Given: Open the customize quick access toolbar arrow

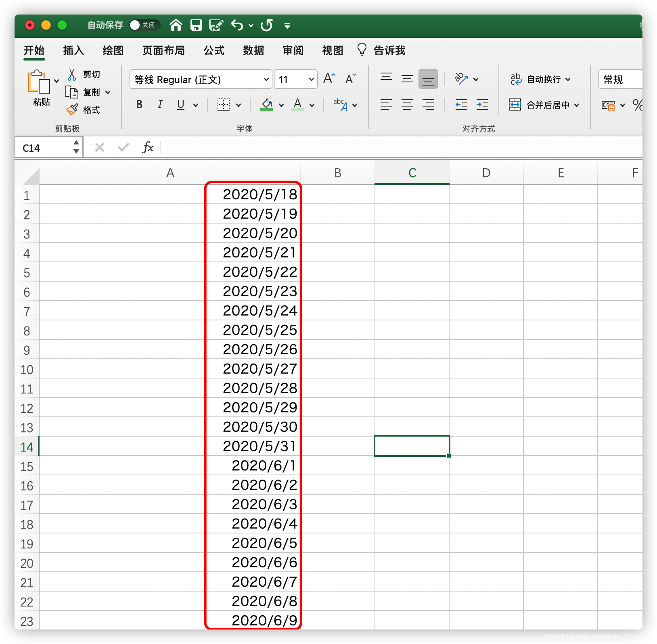Looking at the screenshot, I should click(287, 25).
